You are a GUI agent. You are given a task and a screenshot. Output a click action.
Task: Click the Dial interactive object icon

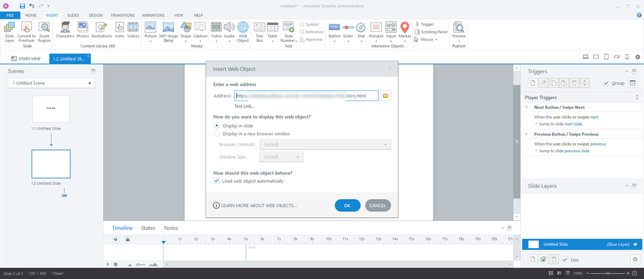360,30
